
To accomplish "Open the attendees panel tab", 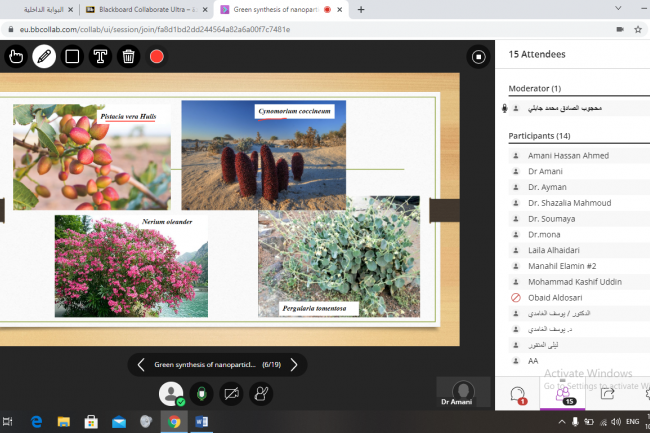I will click(563, 394).
